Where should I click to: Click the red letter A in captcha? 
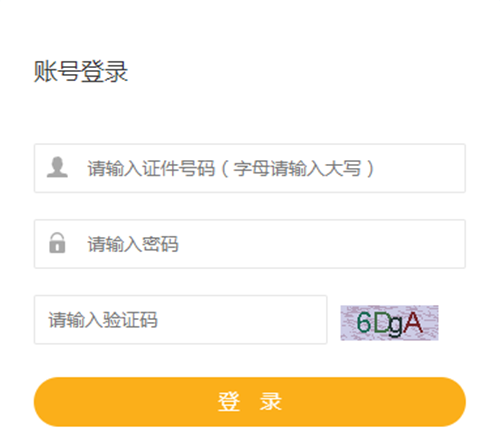(413, 323)
